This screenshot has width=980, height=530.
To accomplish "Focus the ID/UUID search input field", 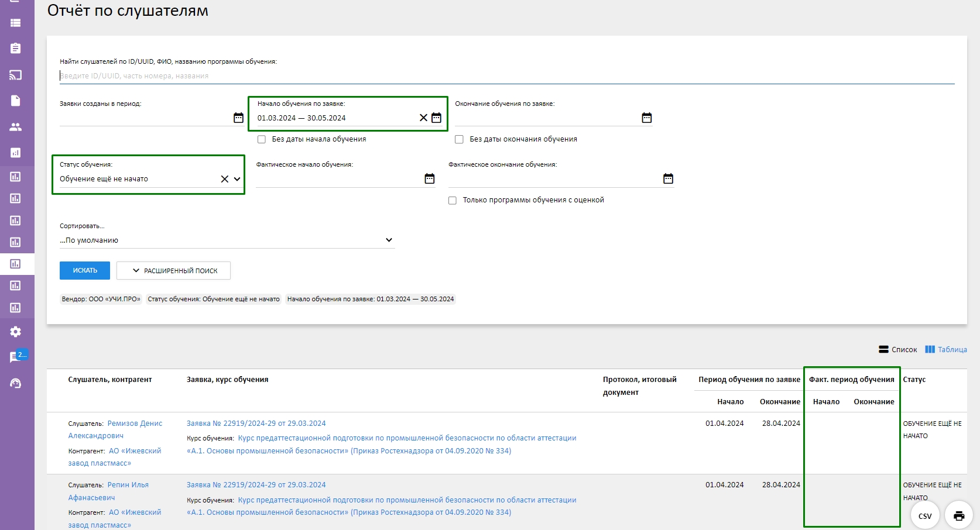I will pos(507,75).
